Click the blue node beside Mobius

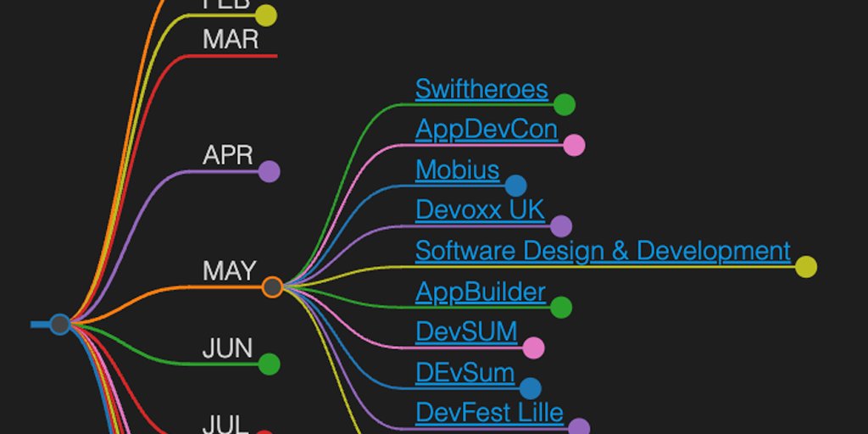[516, 186]
